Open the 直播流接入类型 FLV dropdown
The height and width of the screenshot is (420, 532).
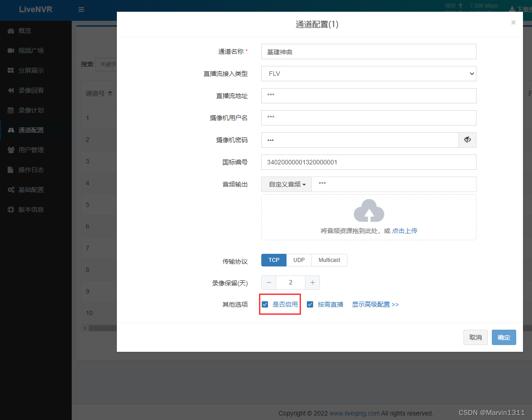(369, 74)
